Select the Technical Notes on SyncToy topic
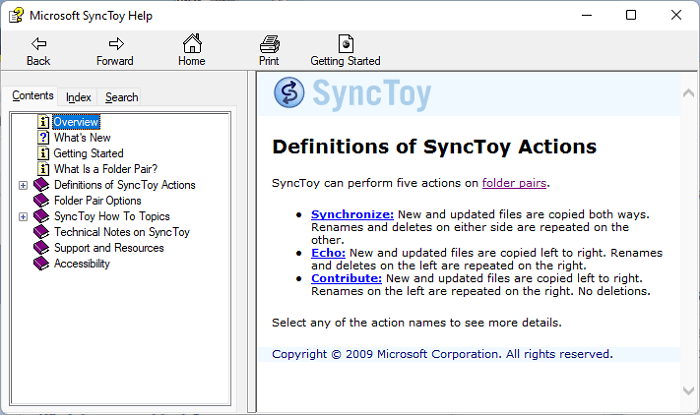This screenshot has height=415, width=700. [x=122, y=232]
